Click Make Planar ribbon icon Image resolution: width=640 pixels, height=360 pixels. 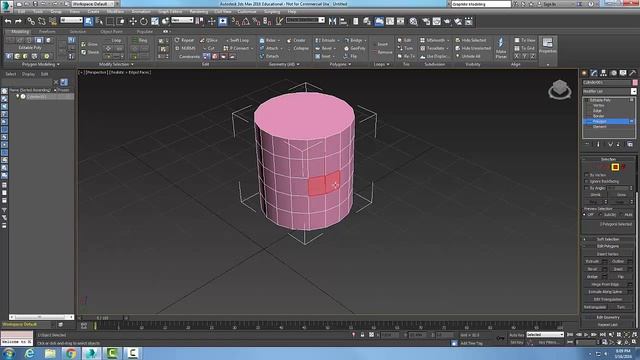coord(501,48)
